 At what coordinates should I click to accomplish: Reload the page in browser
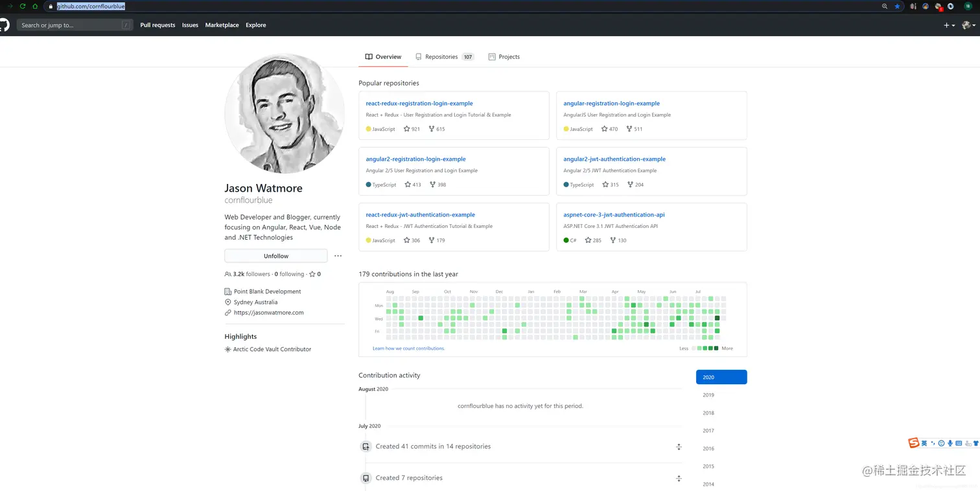coord(23,6)
